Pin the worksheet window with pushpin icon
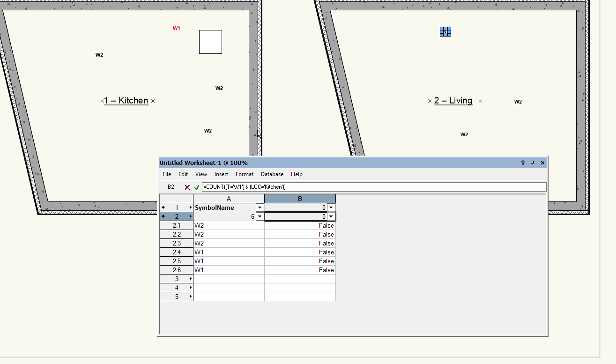616x364 pixels. click(533, 163)
